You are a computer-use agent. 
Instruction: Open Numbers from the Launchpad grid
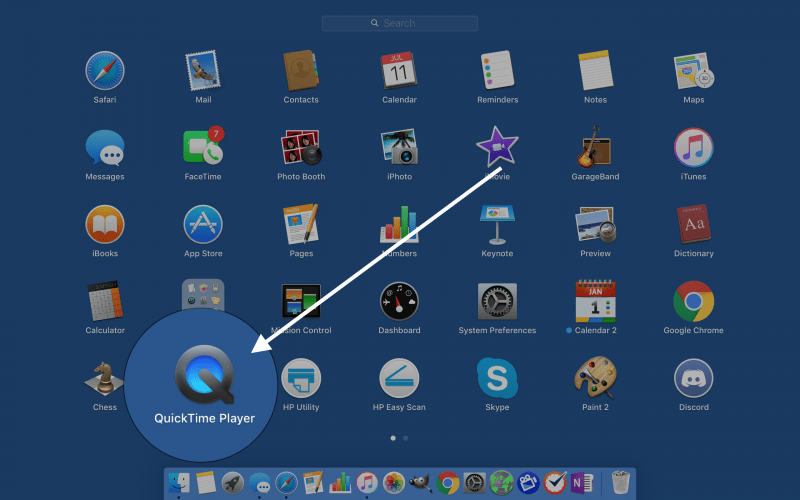pyautogui.click(x=399, y=224)
